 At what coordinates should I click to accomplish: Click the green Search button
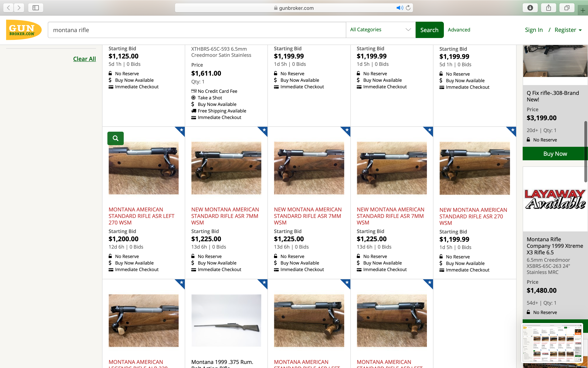(429, 30)
